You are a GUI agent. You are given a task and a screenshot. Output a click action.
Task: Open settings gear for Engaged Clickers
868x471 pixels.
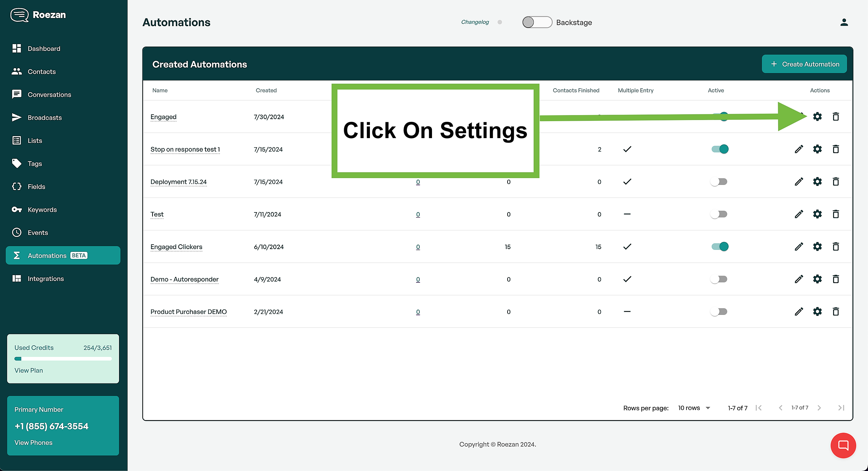[817, 247]
